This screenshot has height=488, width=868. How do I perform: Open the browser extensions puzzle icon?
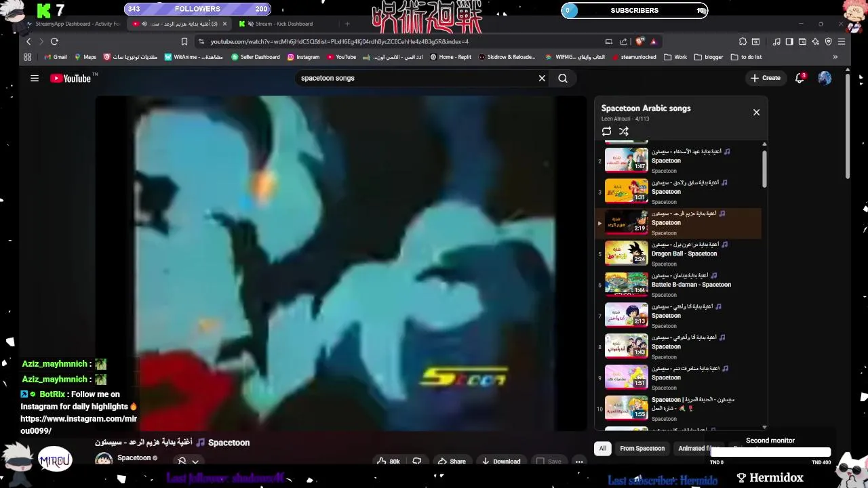(743, 41)
